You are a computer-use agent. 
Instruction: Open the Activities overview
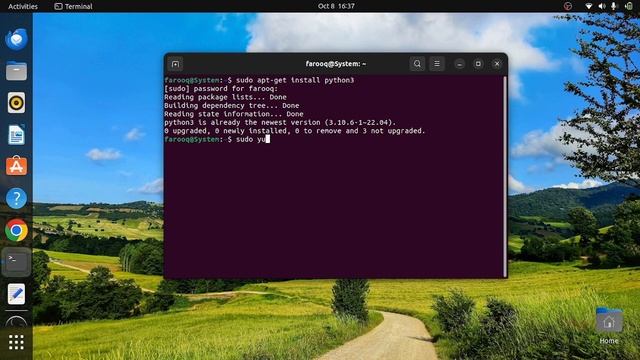tap(23, 6)
